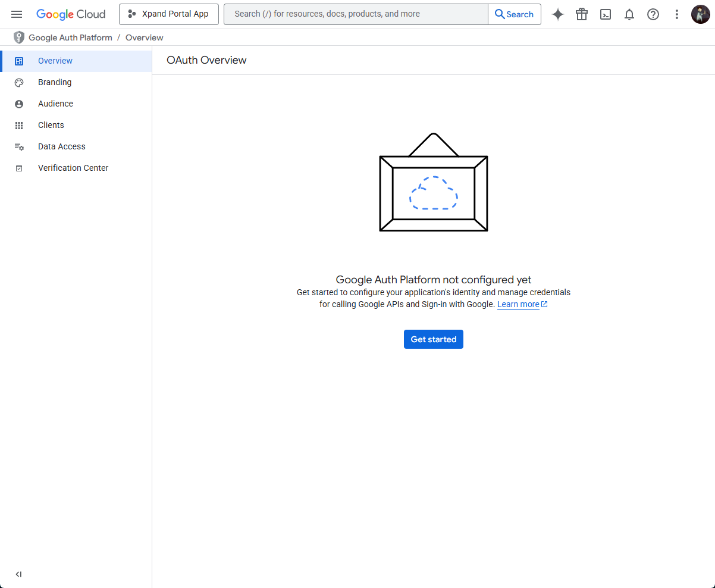The height and width of the screenshot is (588, 715).
Task: Open Verification Center
Action: click(73, 168)
